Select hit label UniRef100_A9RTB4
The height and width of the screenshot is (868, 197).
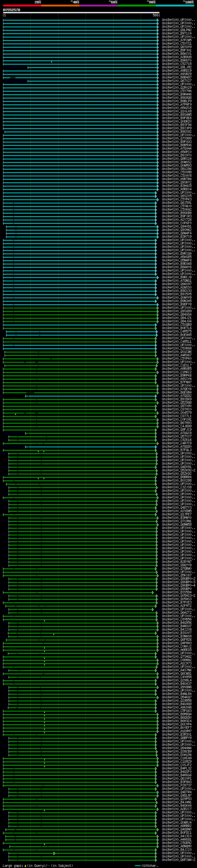click(x=177, y=179)
